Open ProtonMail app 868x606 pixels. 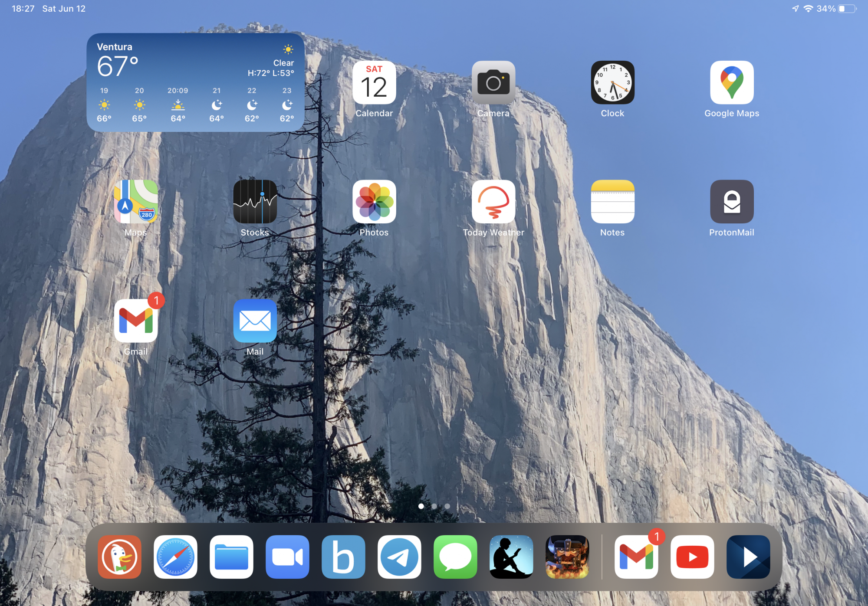tap(732, 202)
